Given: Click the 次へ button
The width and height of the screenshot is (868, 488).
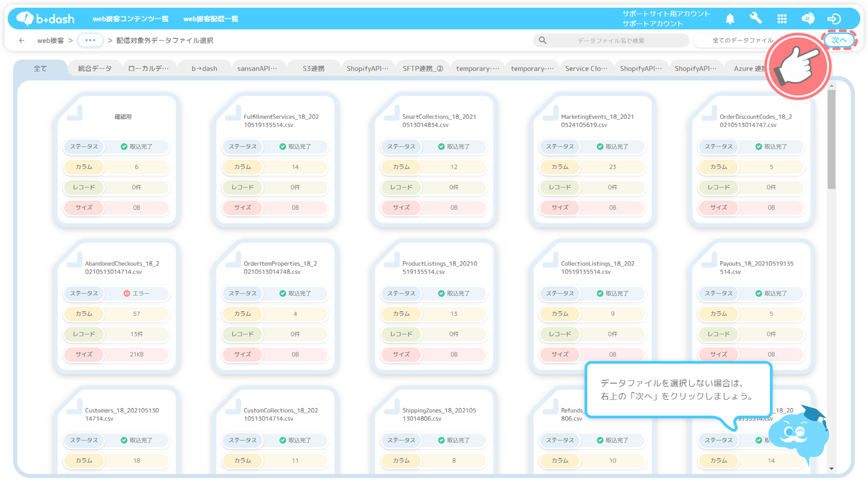Looking at the screenshot, I should pyautogui.click(x=839, y=40).
